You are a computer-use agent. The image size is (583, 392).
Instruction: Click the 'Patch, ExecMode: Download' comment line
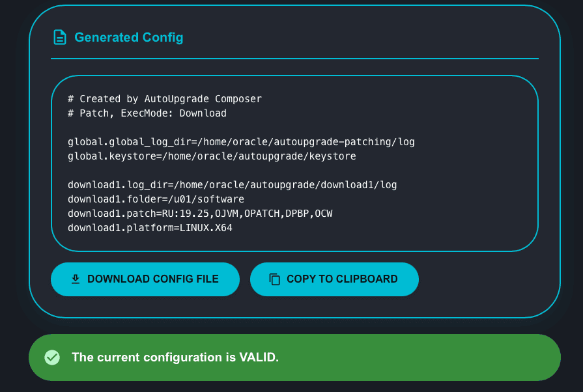(147, 113)
